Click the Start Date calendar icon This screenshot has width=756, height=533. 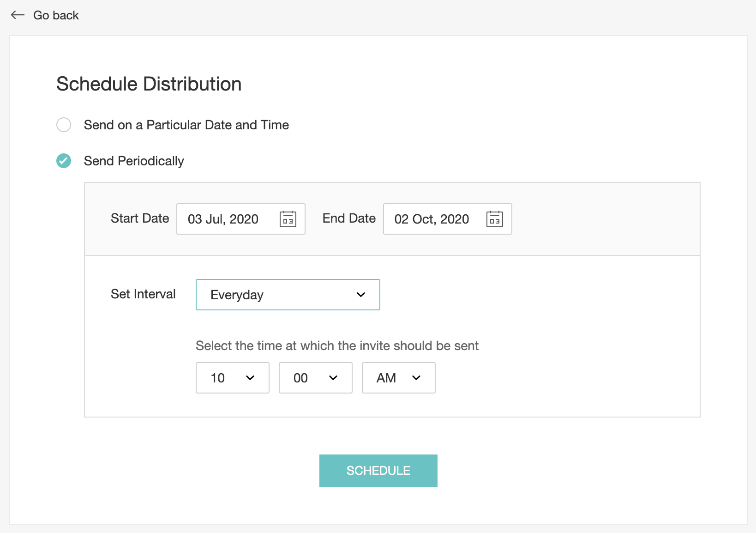pos(288,219)
